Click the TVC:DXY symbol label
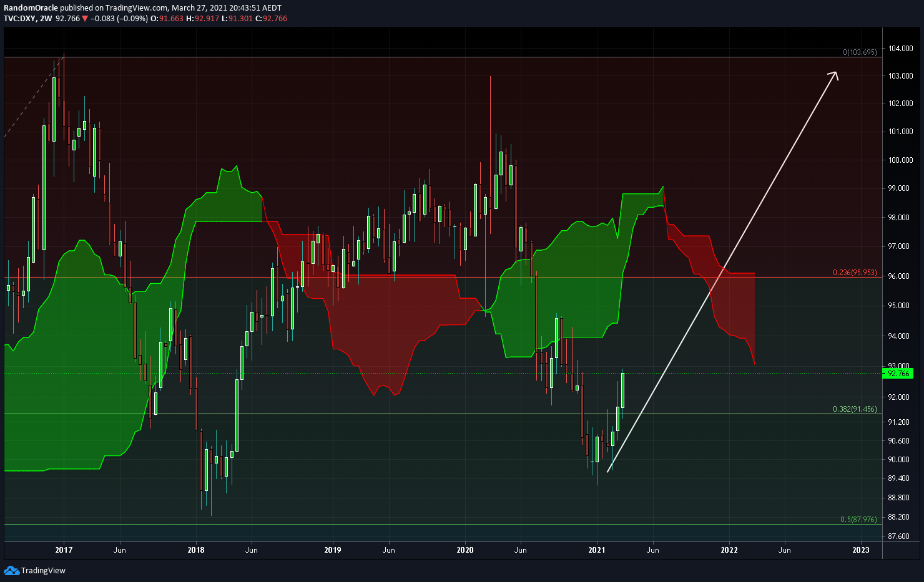 tap(19, 19)
